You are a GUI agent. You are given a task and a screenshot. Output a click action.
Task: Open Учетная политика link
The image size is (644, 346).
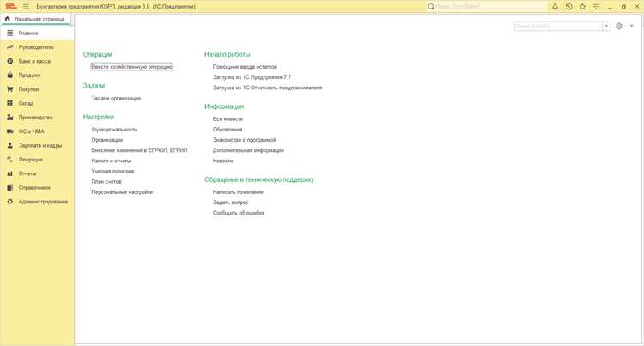coord(112,171)
